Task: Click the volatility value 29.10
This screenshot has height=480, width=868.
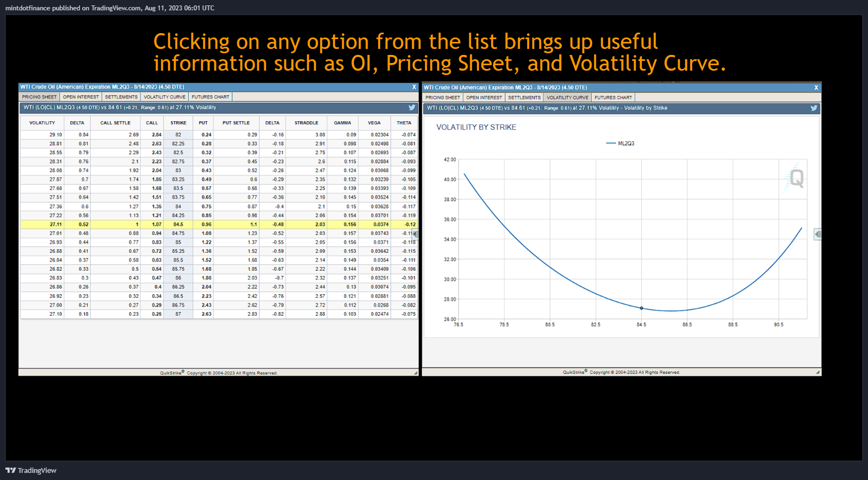Action: [55, 134]
